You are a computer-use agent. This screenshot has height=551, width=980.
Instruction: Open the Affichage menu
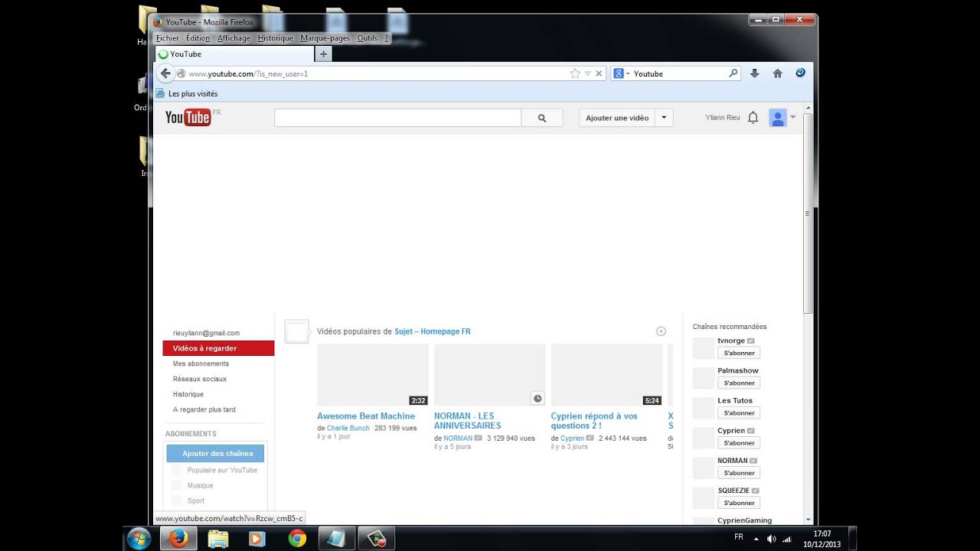[234, 38]
